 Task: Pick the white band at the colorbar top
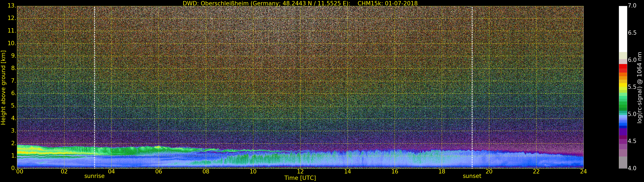(x=623, y=29)
